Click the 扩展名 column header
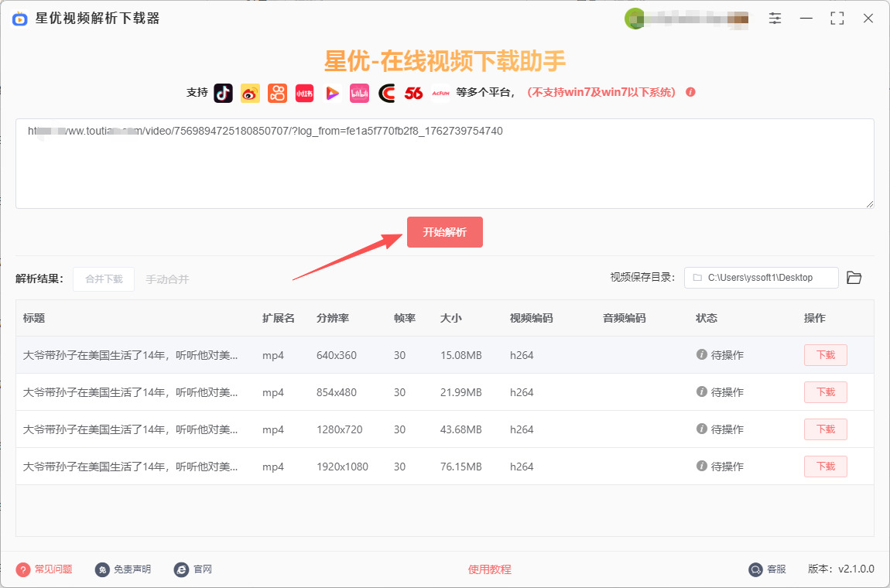Image resolution: width=890 pixels, height=588 pixels. [279, 319]
